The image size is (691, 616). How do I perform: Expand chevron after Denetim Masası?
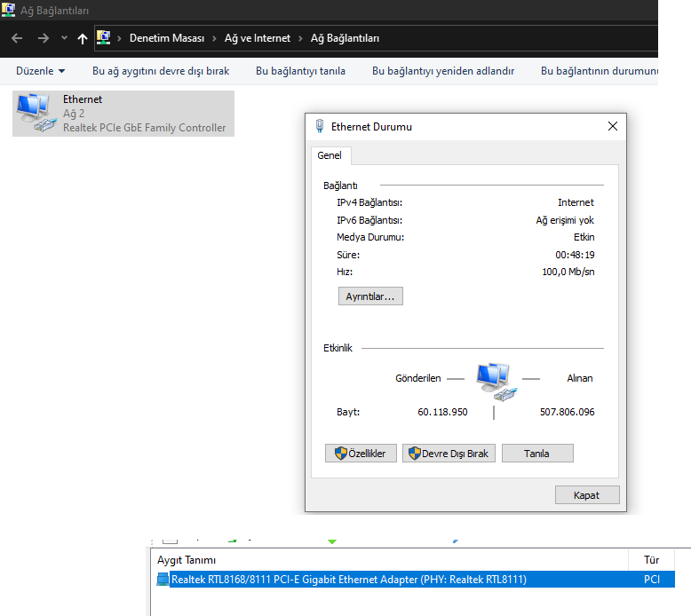coord(215,38)
